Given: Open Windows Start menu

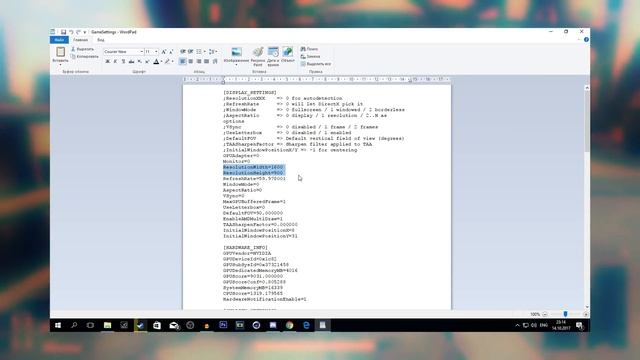Looking at the screenshot, I should click(58, 325).
